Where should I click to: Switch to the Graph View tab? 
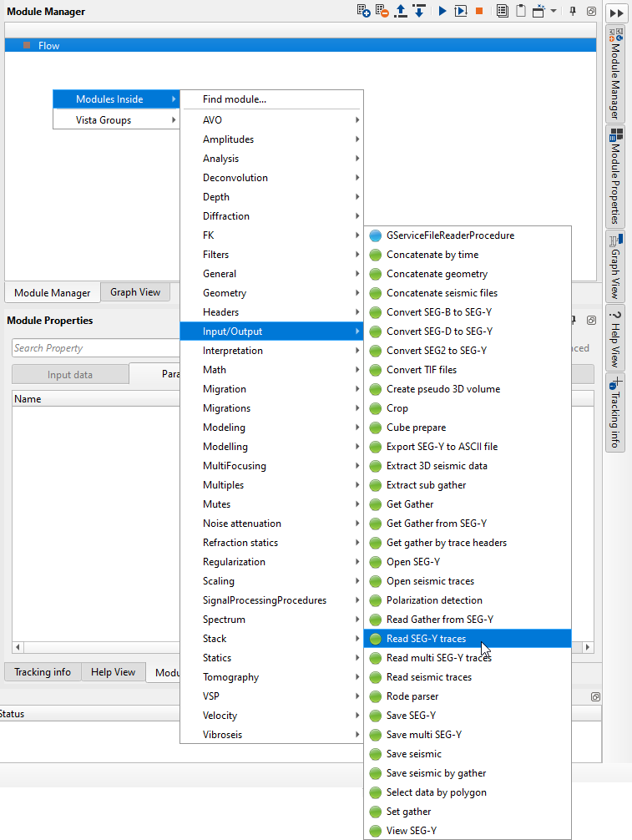coord(135,292)
